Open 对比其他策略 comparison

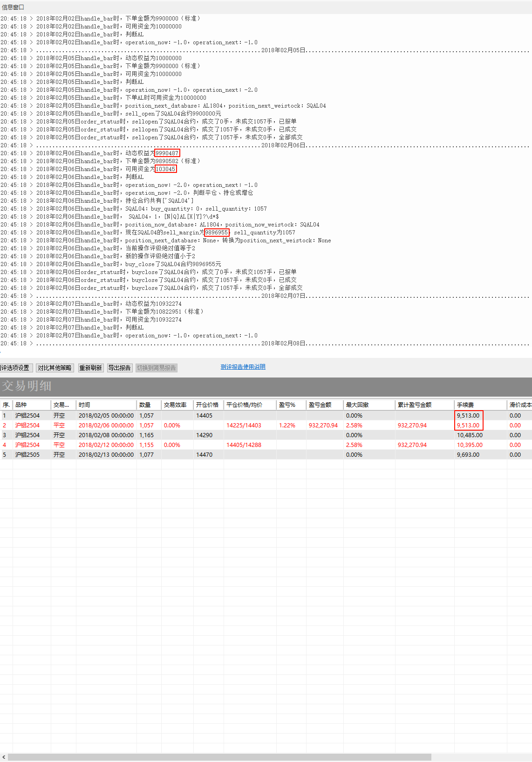[55, 368]
